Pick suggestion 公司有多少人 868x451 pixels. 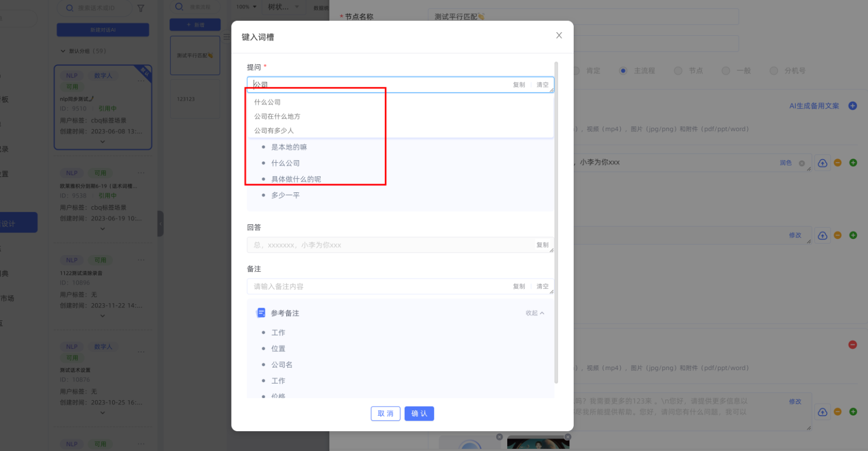[274, 131]
